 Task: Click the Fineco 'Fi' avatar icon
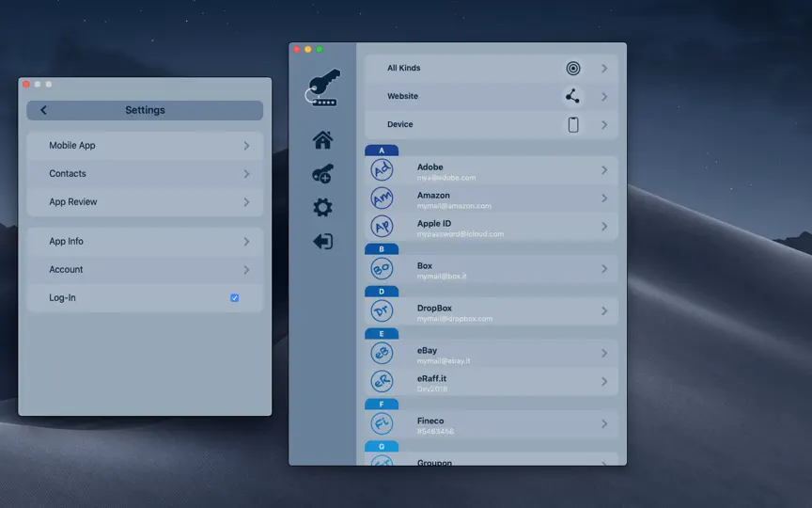click(382, 423)
